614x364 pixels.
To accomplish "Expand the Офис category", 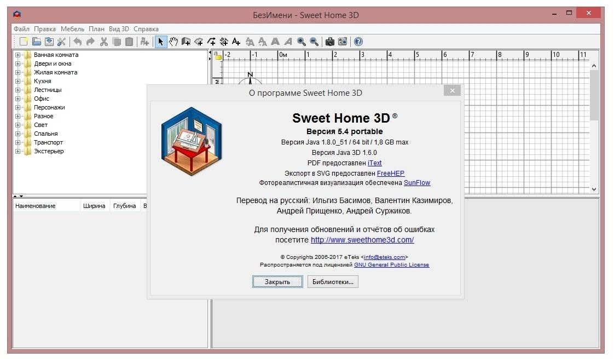I will point(18,99).
